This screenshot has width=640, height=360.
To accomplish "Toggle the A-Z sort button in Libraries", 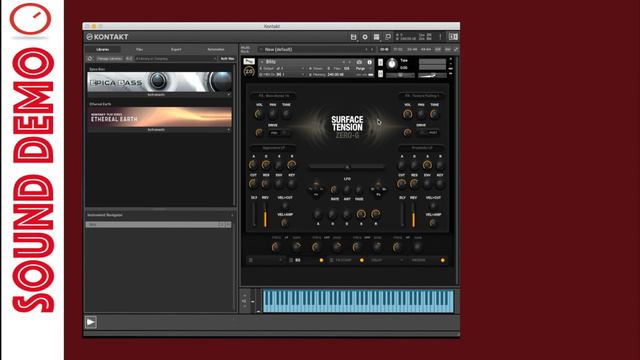I will point(129,59).
